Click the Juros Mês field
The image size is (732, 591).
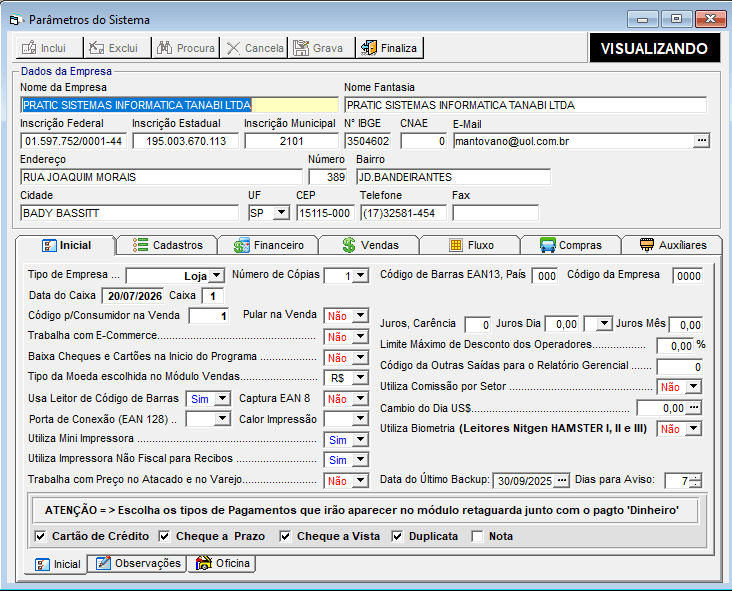[686, 325]
